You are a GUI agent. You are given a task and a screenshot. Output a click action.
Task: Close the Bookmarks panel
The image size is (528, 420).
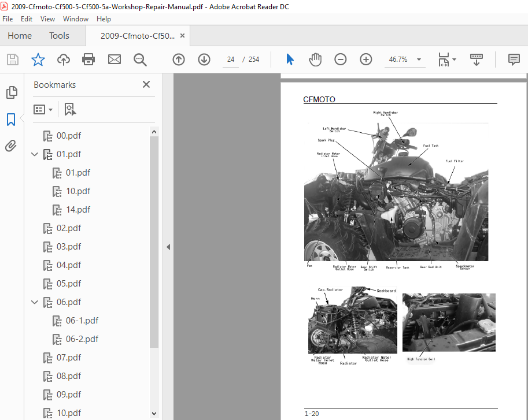pyautogui.click(x=146, y=84)
